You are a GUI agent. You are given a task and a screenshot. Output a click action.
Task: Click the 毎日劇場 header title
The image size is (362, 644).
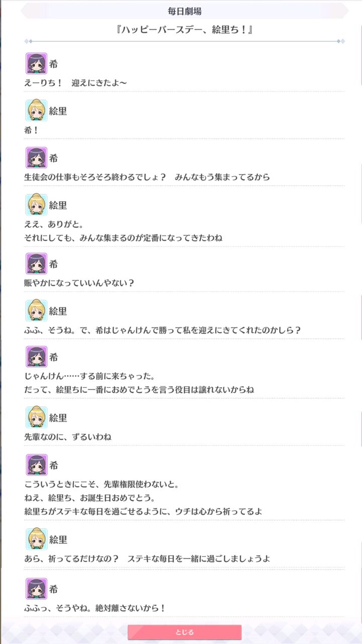pyautogui.click(x=185, y=11)
